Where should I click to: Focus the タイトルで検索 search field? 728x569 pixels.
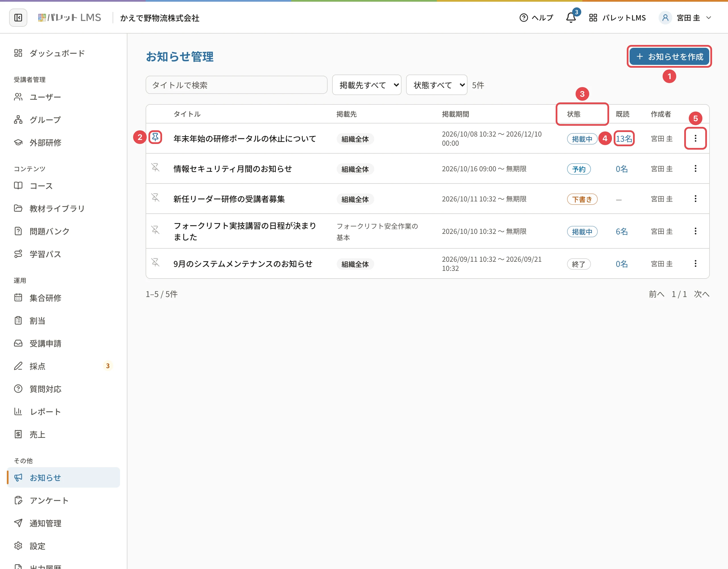(236, 85)
